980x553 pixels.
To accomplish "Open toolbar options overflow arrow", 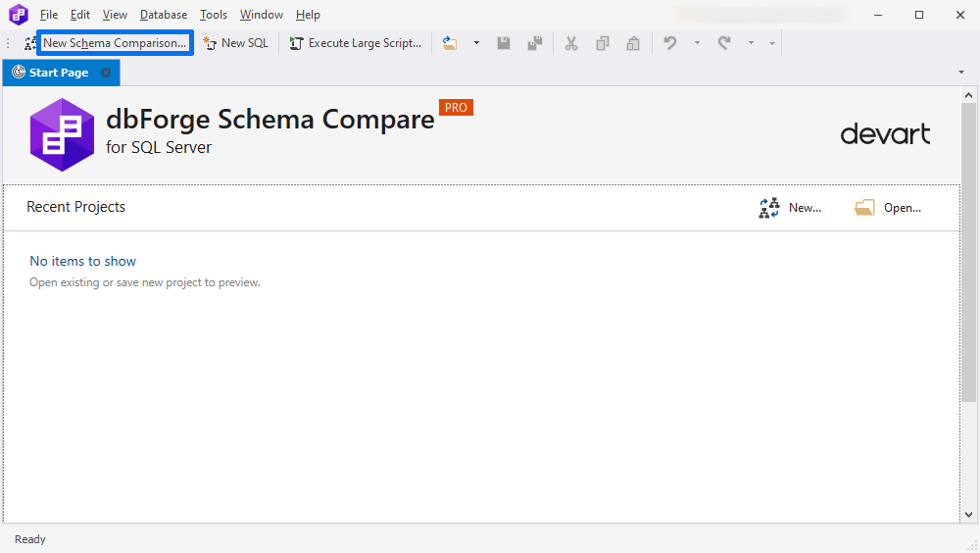I will [772, 43].
